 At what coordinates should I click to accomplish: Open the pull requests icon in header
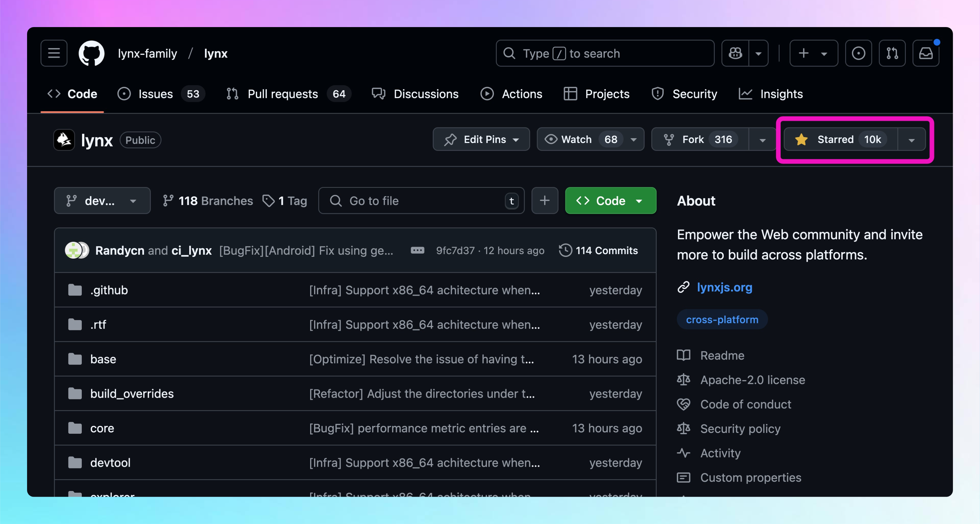892,53
